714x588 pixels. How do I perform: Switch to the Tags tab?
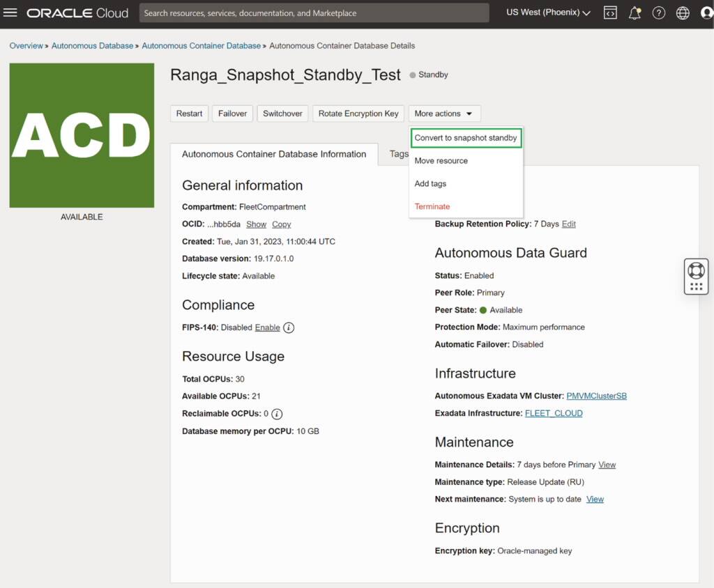(399, 154)
